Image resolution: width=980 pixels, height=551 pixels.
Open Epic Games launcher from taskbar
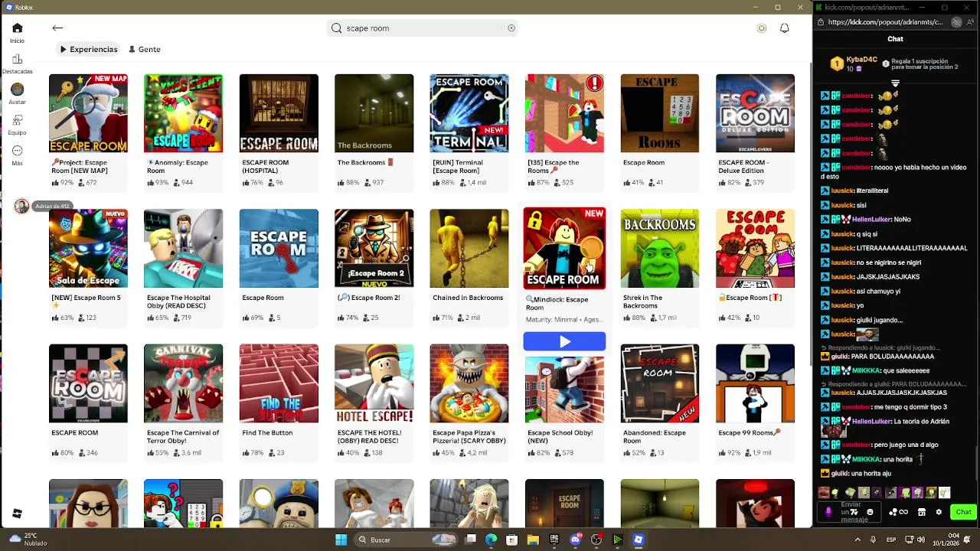(554, 540)
